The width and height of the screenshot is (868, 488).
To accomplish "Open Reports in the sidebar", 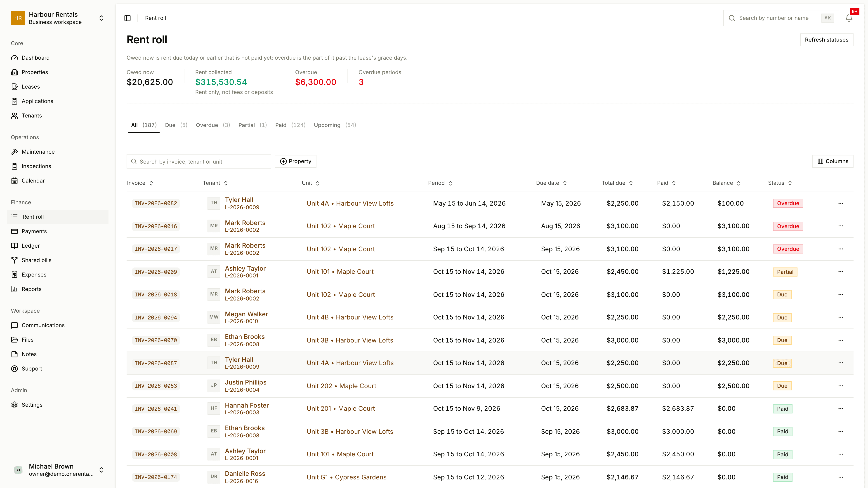I will 58,289.
